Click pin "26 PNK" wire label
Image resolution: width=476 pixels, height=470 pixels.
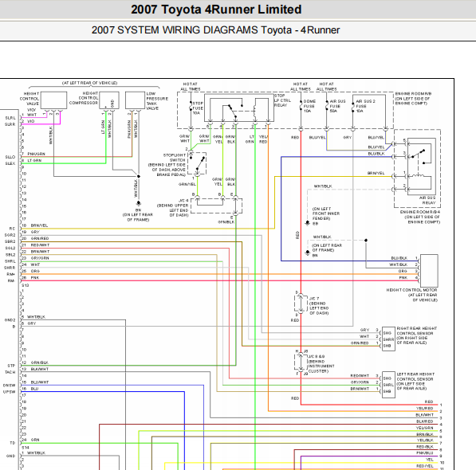click(x=30, y=278)
